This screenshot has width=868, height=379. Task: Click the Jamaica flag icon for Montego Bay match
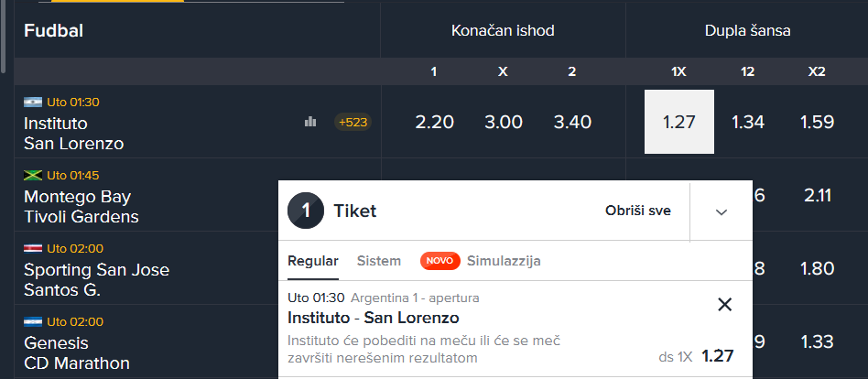click(33, 176)
